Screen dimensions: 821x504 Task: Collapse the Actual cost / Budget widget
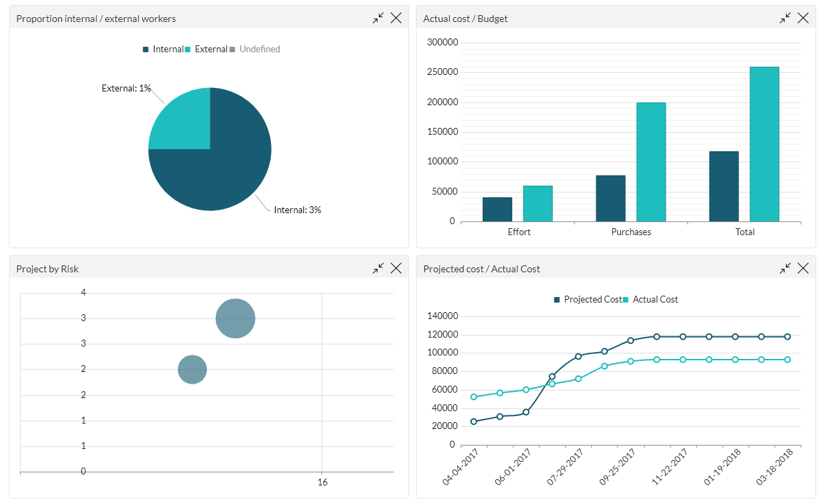[x=785, y=17]
